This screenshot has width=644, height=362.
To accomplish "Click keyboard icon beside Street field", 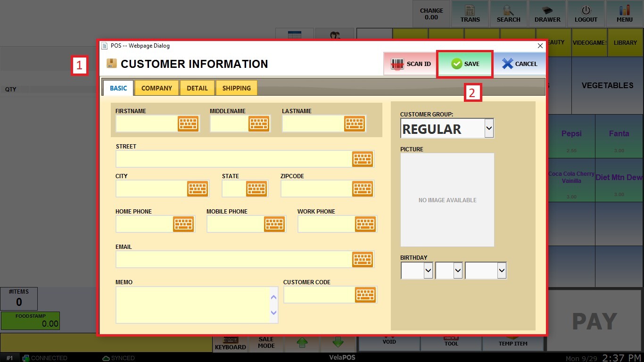I will click(x=362, y=159).
